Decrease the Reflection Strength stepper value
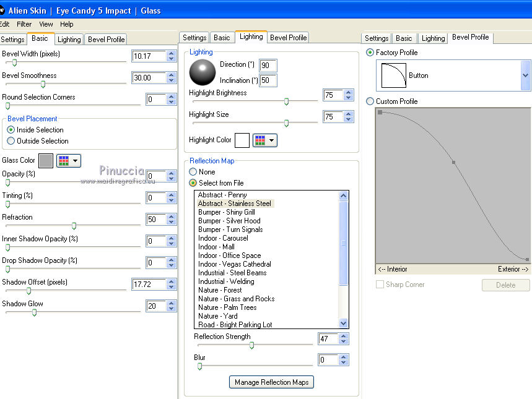The image size is (532, 399). click(344, 342)
